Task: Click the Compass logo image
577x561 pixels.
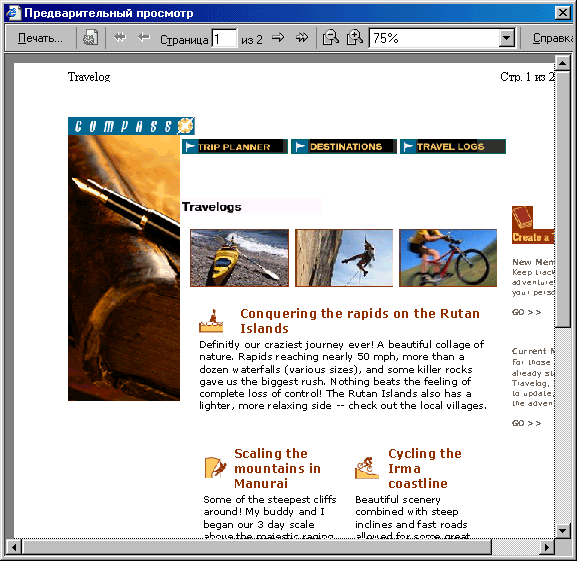Action: [131, 126]
